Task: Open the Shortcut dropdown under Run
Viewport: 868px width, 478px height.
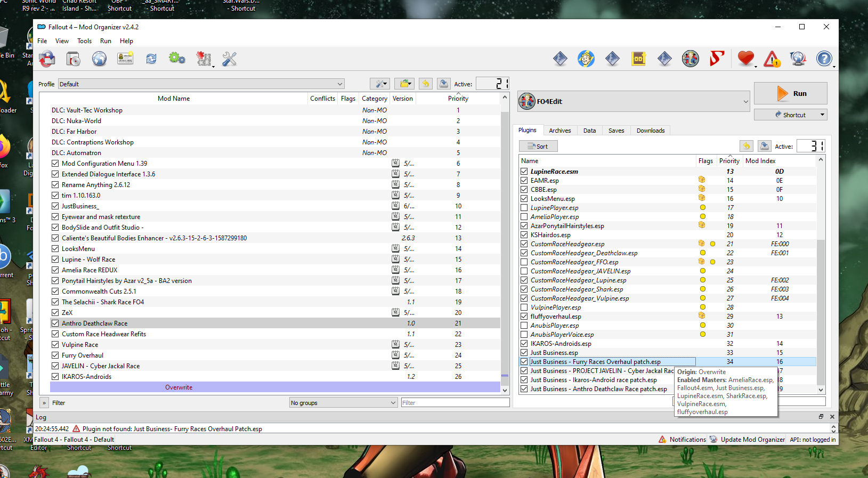Action: [790, 115]
